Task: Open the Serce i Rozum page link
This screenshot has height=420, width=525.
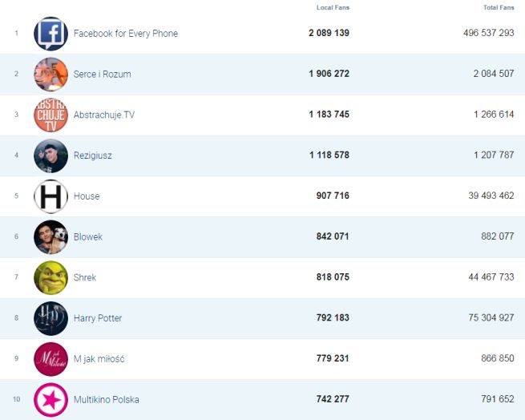Action: 102,75
